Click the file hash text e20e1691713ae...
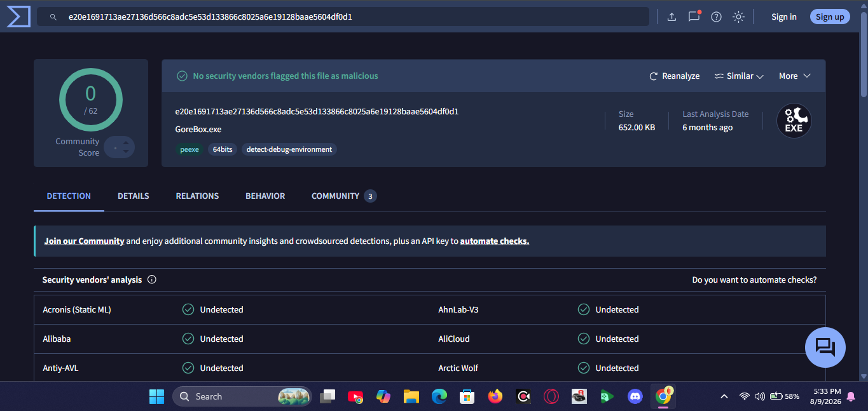Screen dimensions: 868x411 pos(317,112)
